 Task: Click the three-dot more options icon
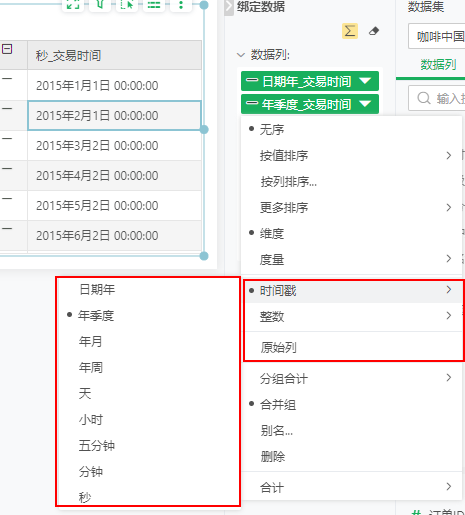181,5
